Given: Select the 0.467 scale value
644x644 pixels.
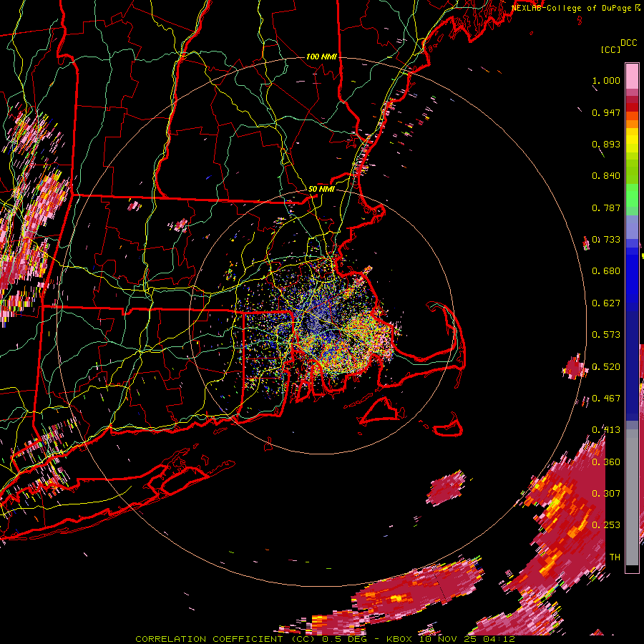Looking at the screenshot, I should [606, 399].
